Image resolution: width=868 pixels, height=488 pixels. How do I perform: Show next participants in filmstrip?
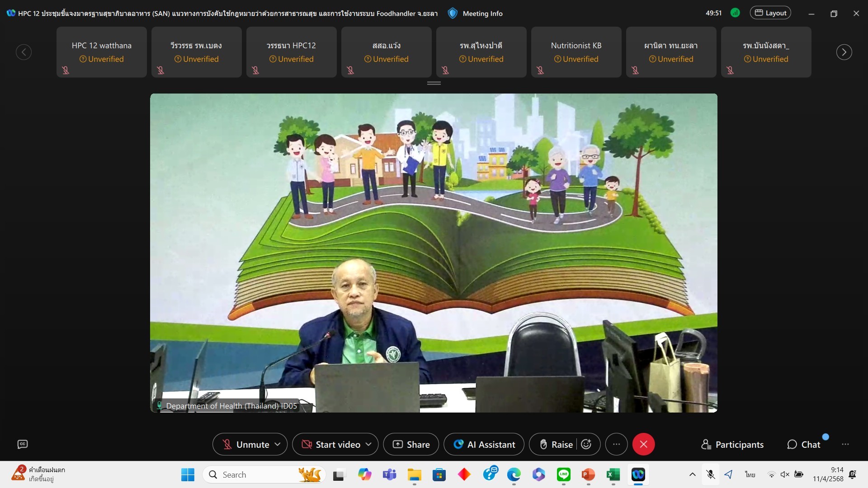click(x=844, y=52)
